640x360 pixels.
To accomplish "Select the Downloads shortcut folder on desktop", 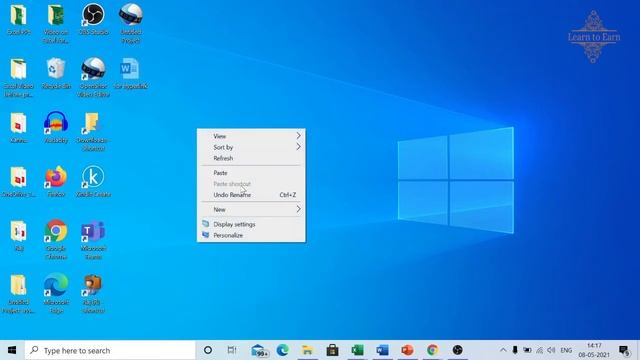I will tap(93, 131).
